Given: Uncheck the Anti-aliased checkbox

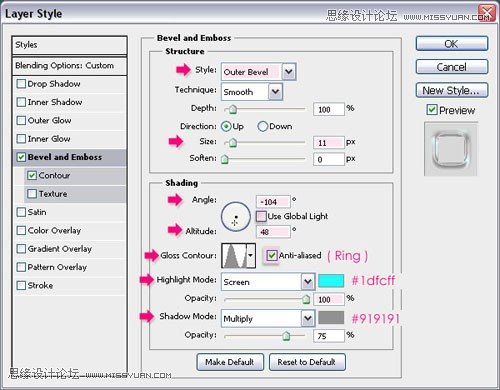Looking at the screenshot, I should tap(272, 256).
